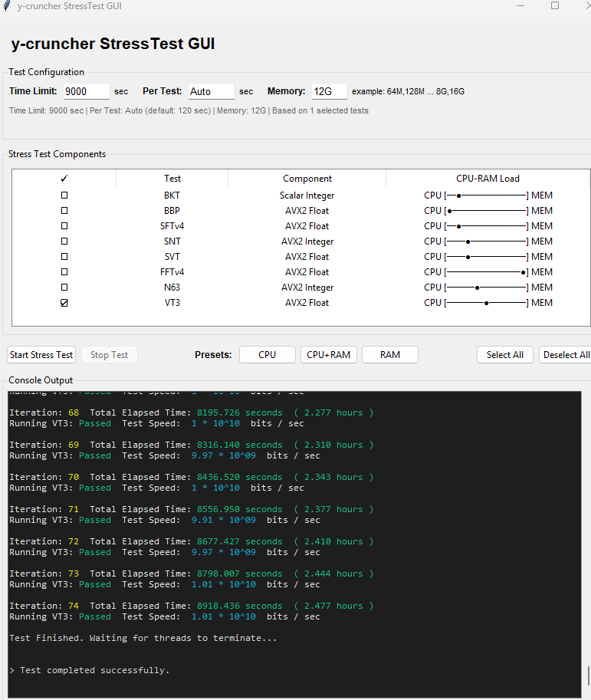Check the BKT test checkbox
Image resolution: width=591 pixels, height=700 pixels.
[x=64, y=195]
